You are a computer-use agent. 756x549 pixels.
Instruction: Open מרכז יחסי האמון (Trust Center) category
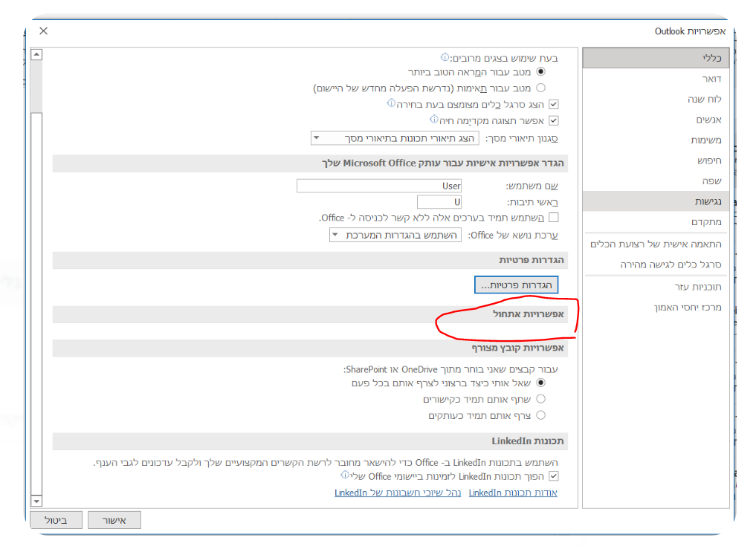pos(688,308)
